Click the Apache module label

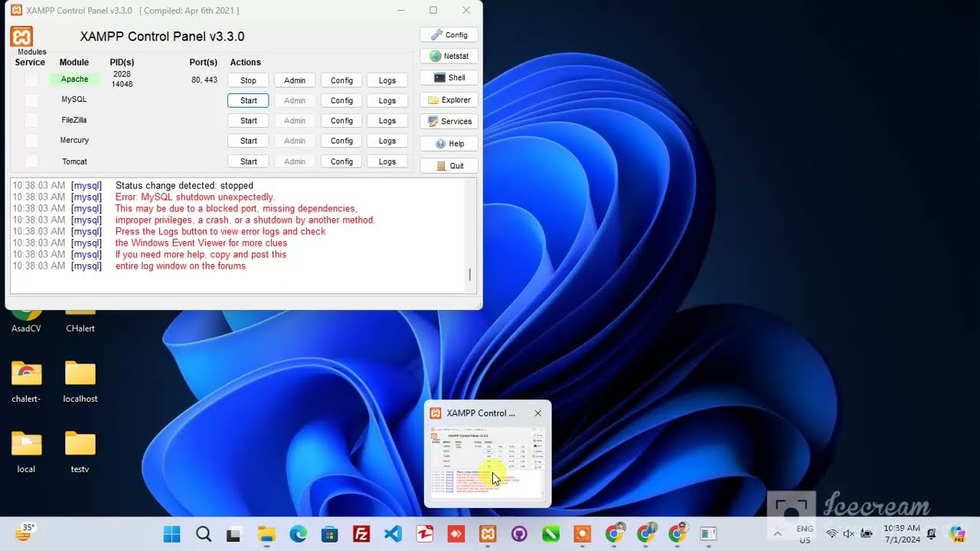[75, 80]
